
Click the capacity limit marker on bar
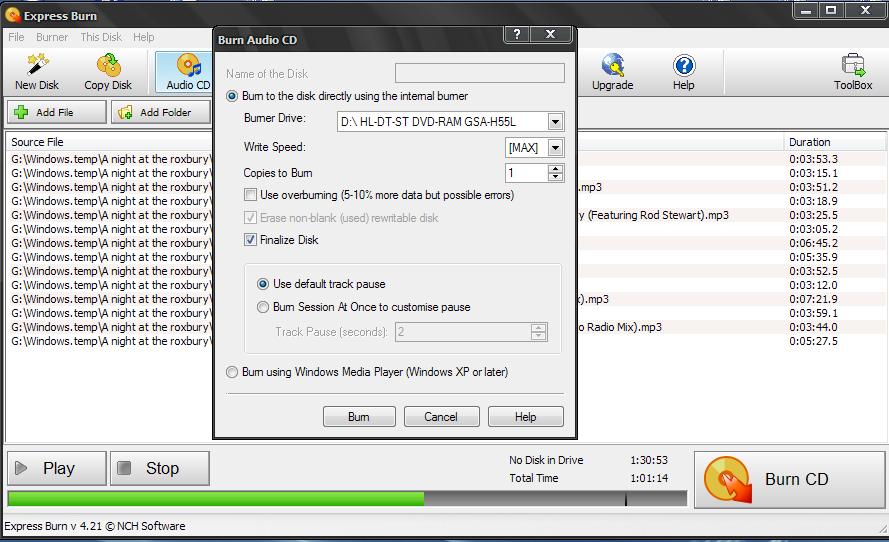[x=625, y=499]
